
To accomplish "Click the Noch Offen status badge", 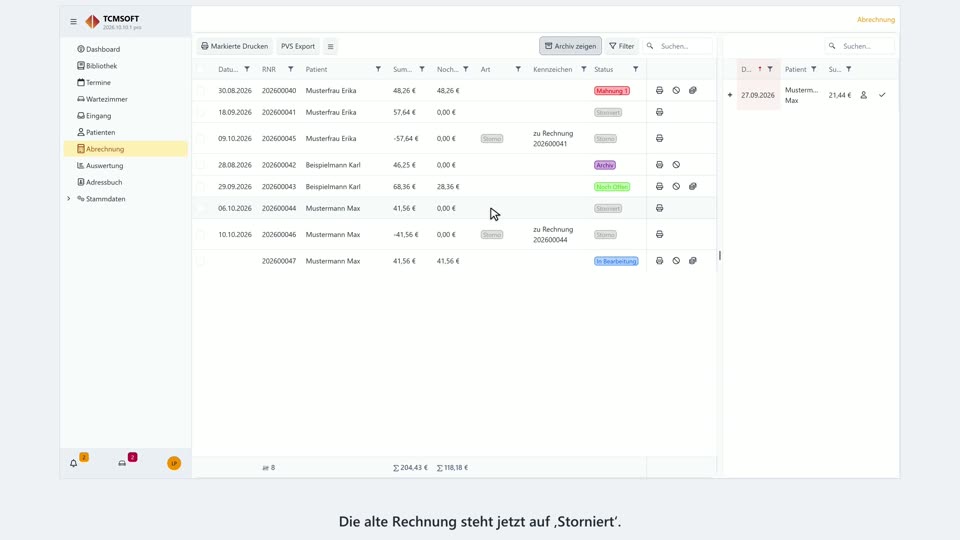I will pyautogui.click(x=612, y=187).
